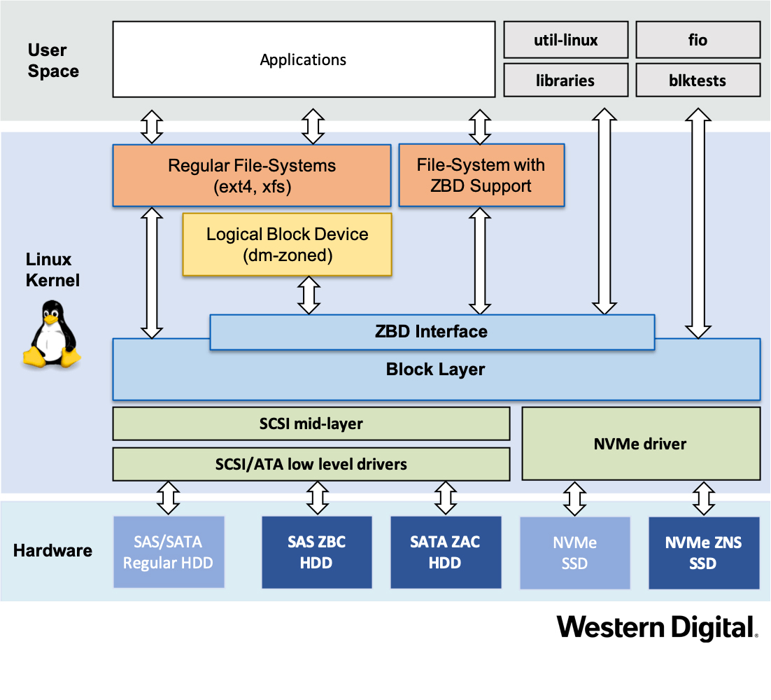This screenshot has width=771, height=700.
Task: Click the Western Digital logo
Action: [x=658, y=627]
